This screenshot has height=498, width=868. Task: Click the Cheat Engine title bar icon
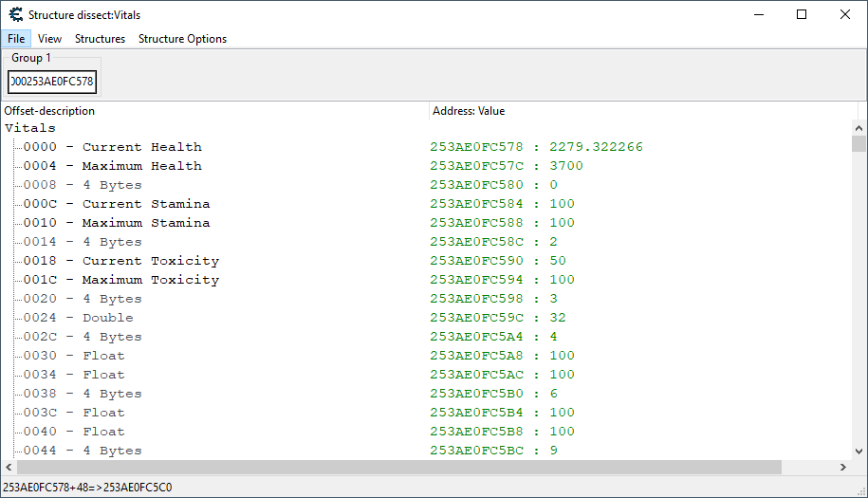15,14
